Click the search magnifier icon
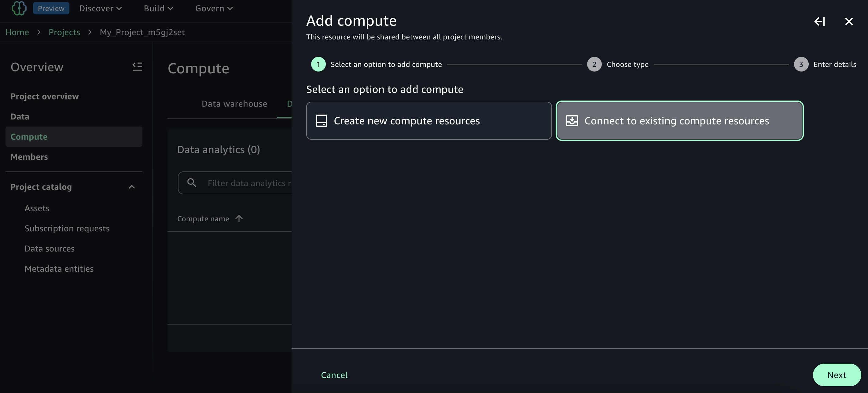The height and width of the screenshot is (393, 868). [192, 183]
